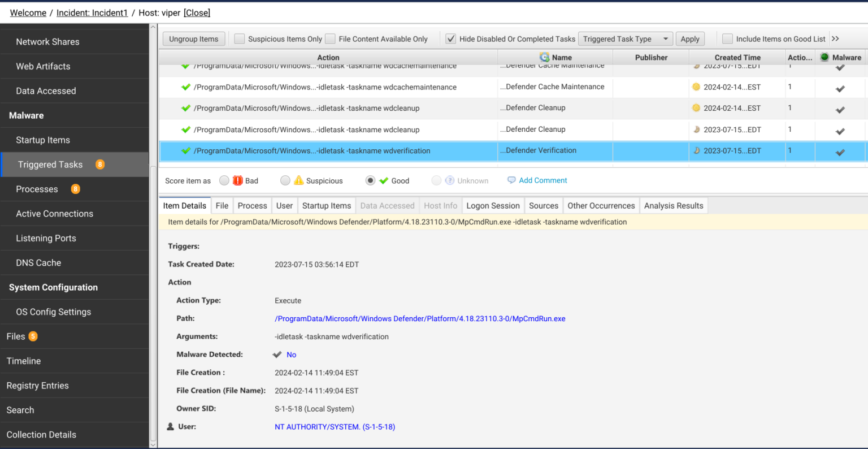
Task: Click the yellow clock icon on the 2024-02-14 row
Action: (x=697, y=87)
